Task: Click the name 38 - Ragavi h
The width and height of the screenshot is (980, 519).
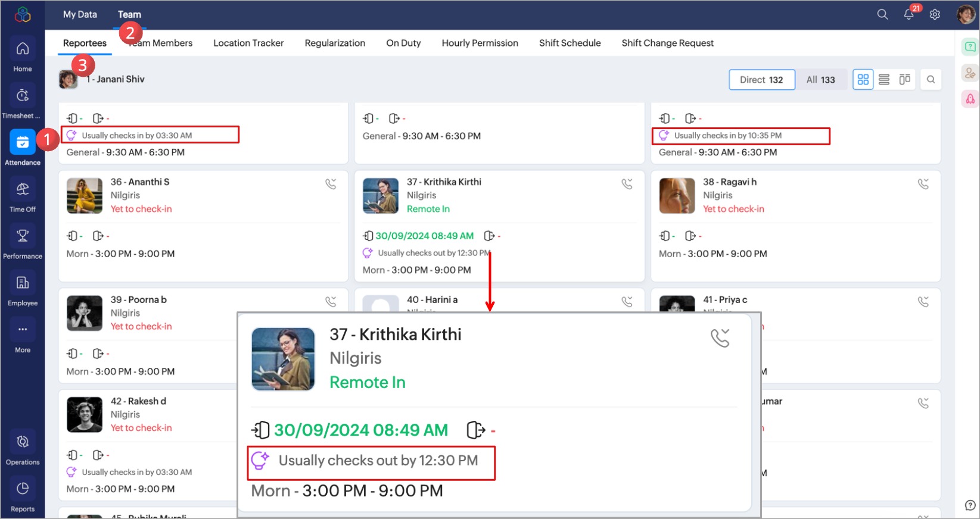Action: point(730,182)
